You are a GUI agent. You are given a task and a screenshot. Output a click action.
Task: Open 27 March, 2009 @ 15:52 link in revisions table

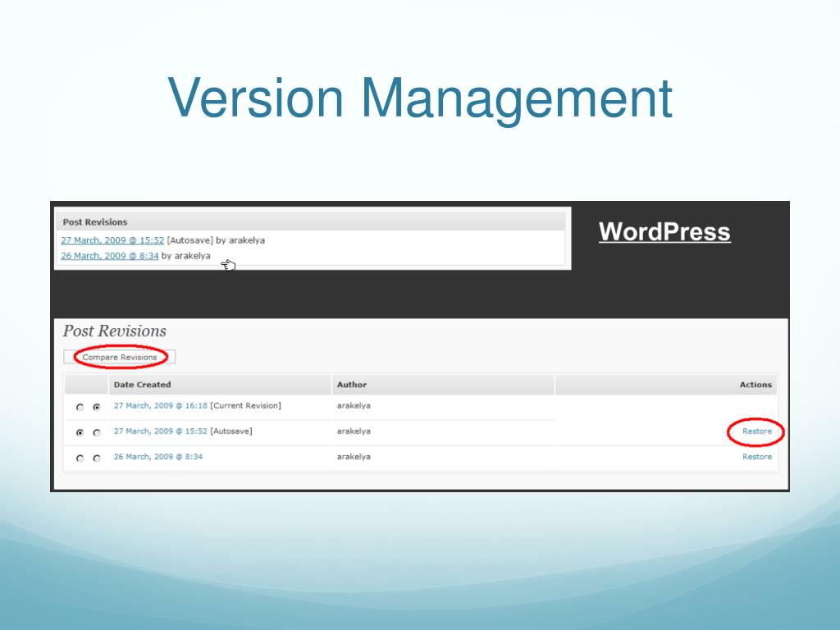pos(160,431)
